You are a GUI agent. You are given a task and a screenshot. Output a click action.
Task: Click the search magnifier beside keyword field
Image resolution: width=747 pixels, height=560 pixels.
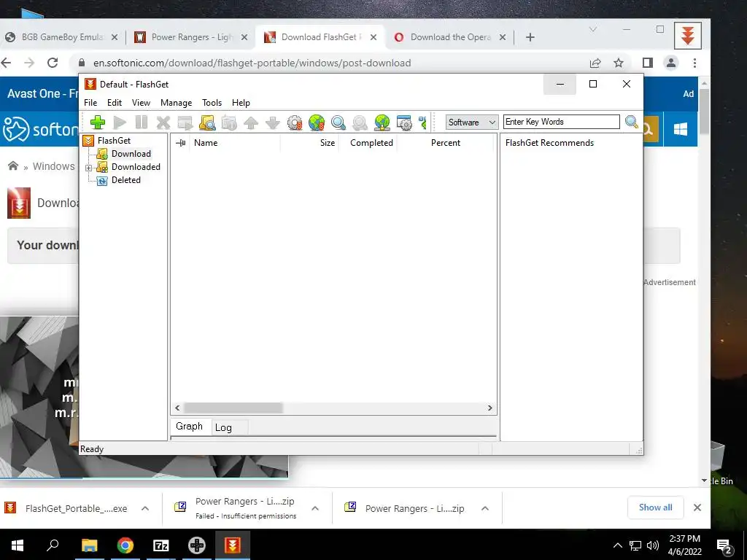632,122
